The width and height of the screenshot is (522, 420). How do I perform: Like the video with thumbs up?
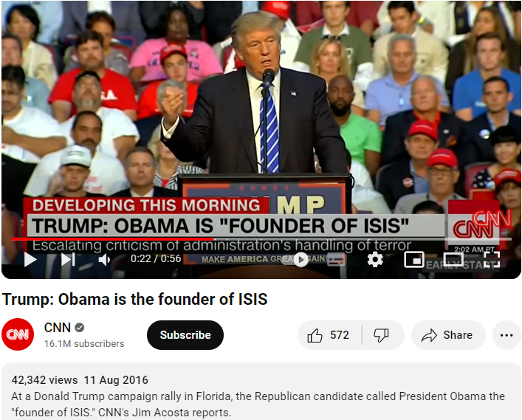coord(329,335)
